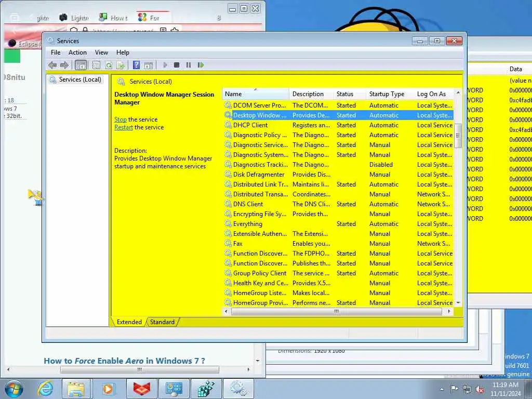The image size is (532, 399).
Task: Go back with the toolbar back arrow
Action: [52, 65]
